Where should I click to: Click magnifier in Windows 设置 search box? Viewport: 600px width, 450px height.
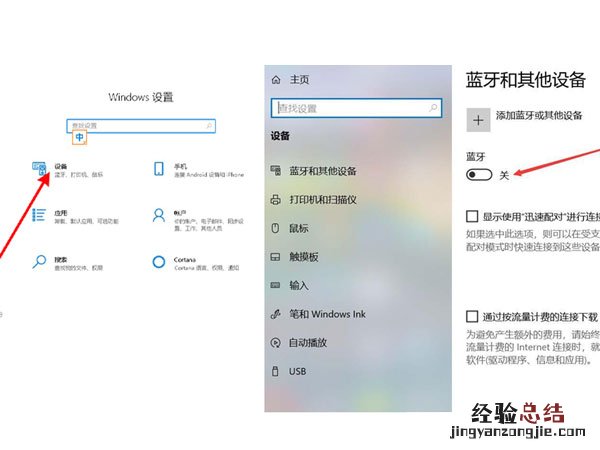coord(209,126)
